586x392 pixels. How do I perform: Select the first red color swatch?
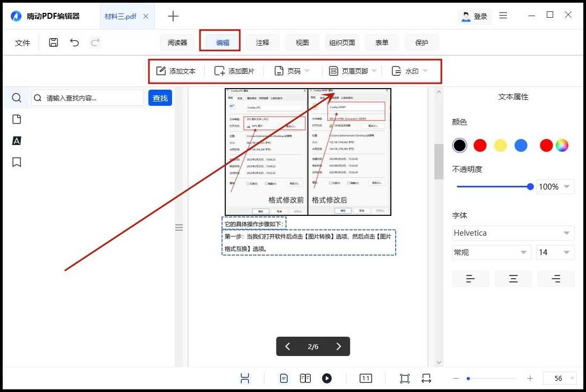[x=480, y=145]
